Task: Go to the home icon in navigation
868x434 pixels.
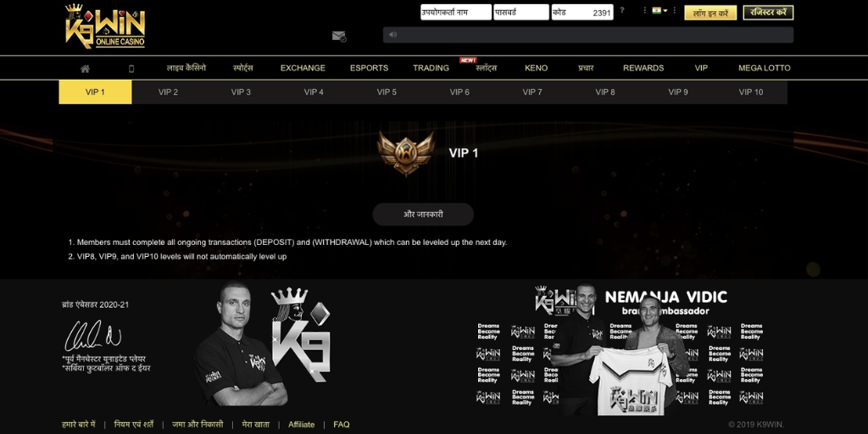Action: pyautogui.click(x=85, y=69)
